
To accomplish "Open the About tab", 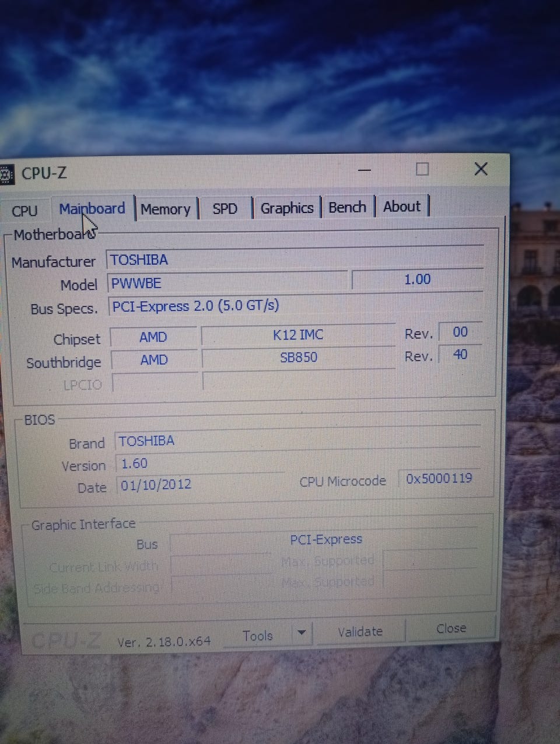I will tap(402, 207).
